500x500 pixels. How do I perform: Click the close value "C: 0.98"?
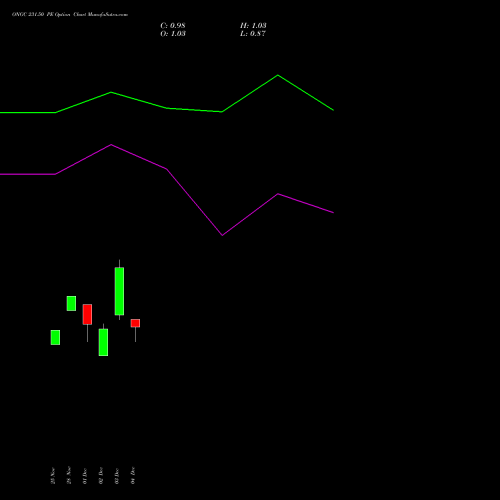(x=173, y=26)
